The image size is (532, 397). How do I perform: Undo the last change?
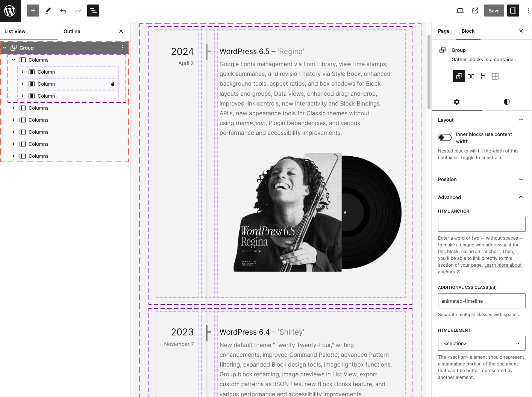tap(63, 11)
